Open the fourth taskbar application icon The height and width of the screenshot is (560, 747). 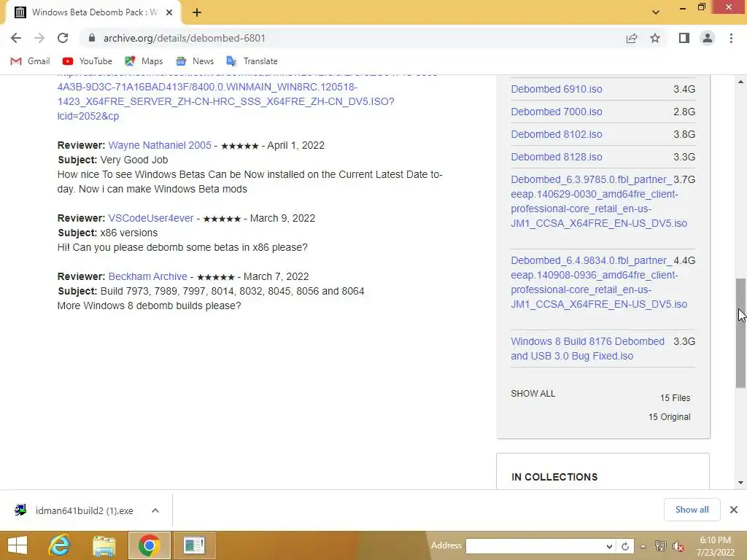(x=194, y=545)
